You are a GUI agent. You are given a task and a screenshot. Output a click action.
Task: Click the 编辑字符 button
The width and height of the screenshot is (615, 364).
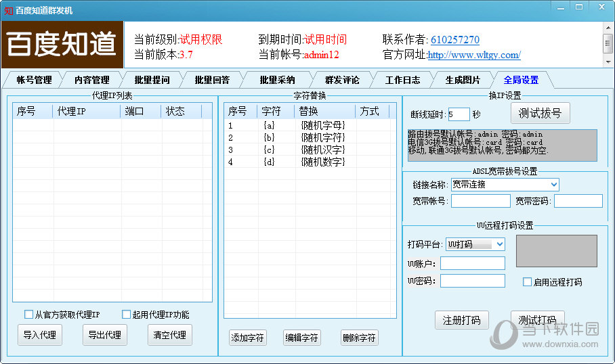302,338
